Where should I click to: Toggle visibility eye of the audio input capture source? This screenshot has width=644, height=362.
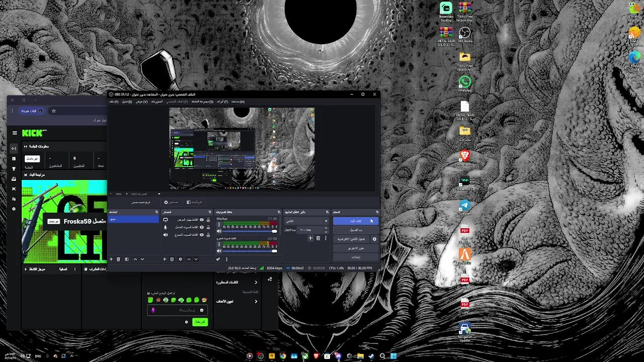click(202, 227)
